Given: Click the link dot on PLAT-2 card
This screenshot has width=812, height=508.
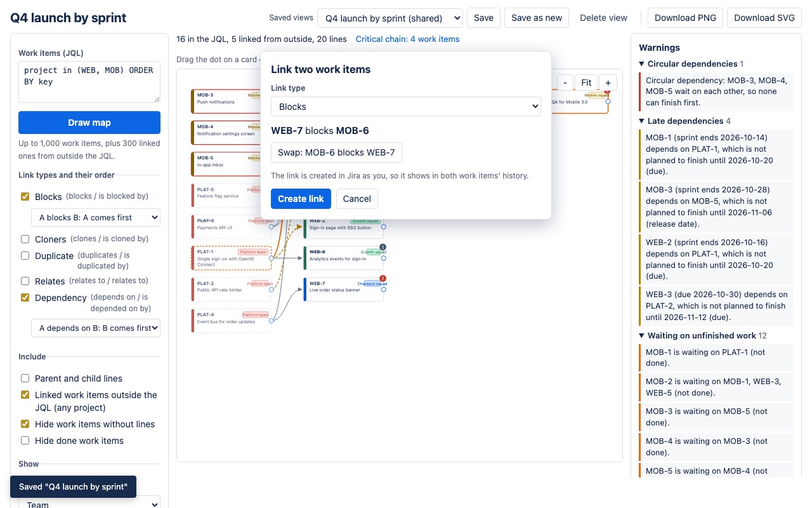Looking at the screenshot, I should [x=272, y=289].
